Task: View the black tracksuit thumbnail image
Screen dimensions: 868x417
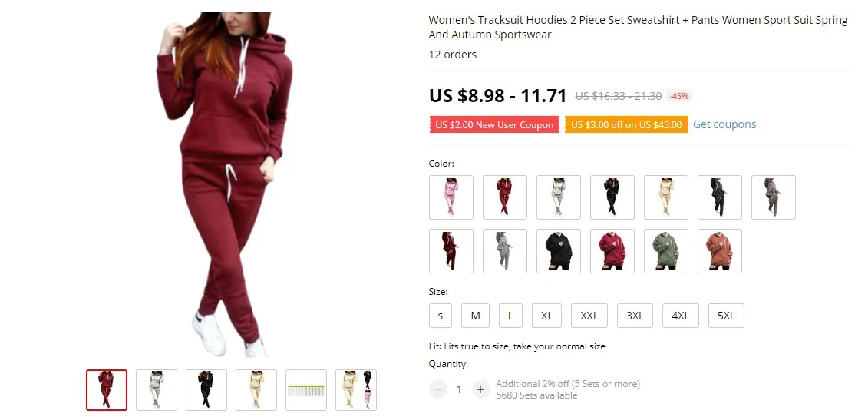Action: coord(206,390)
